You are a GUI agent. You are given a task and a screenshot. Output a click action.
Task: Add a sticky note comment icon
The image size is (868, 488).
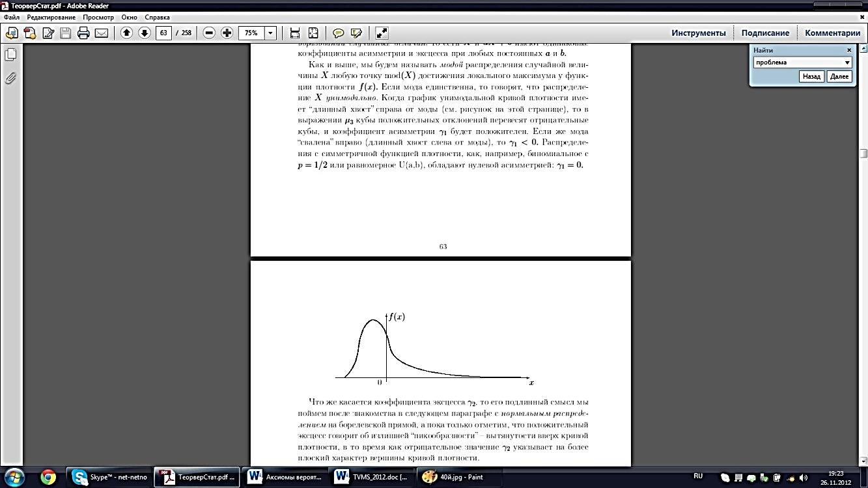(338, 33)
